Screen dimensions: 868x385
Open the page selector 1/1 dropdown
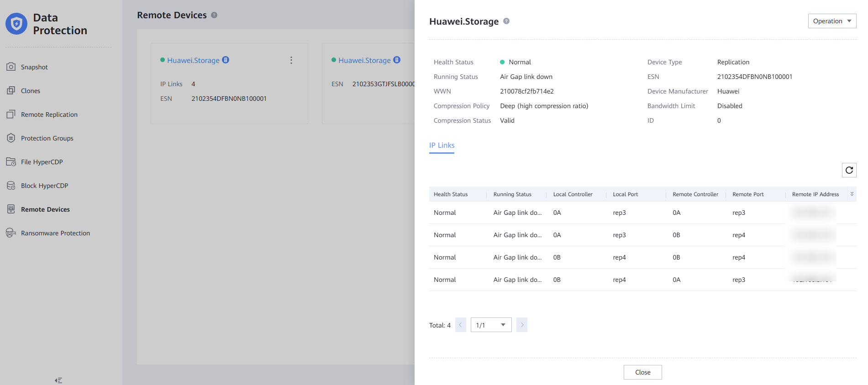[x=491, y=325]
